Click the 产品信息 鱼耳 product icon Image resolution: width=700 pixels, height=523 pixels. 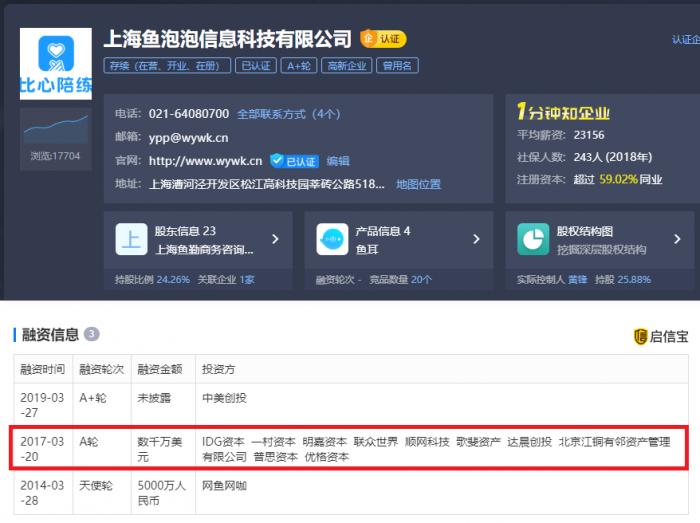pyautogui.click(x=332, y=239)
